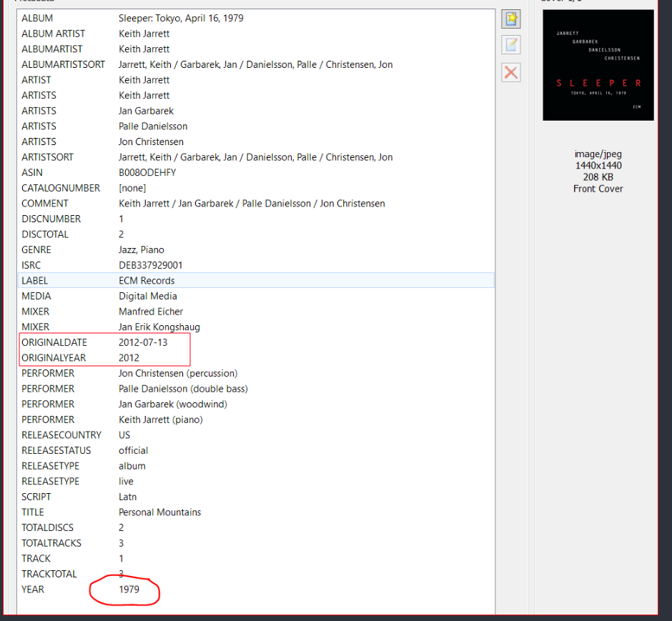Select the ARTISTS row 'Jan Garbarek'
The height and width of the screenshot is (621, 672).
pos(256,111)
